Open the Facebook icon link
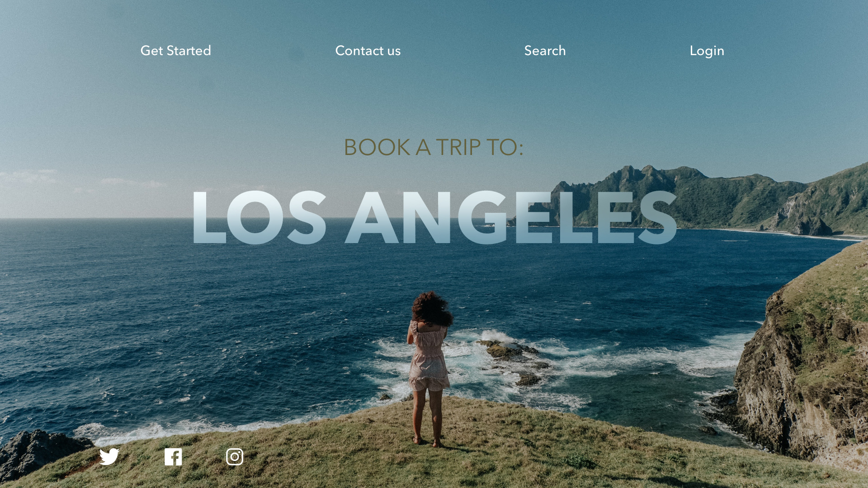Screen dimensions: 868x488 point(173,457)
